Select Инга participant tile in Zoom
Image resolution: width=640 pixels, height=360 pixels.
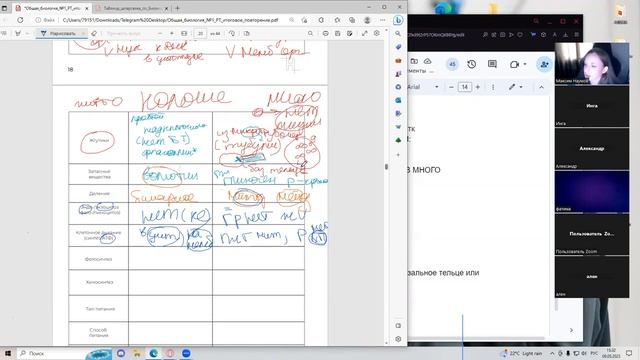(x=592, y=106)
